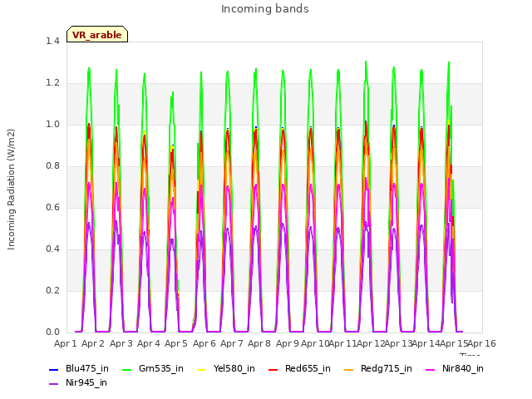Viewport: 532px width, 399px height.
Task: Click the Apr 16 x-axis tick label
Action: click(482, 343)
